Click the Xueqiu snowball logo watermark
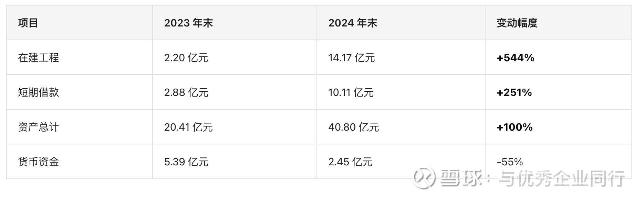This screenshot has height=198, width=644. click(424, 178)
